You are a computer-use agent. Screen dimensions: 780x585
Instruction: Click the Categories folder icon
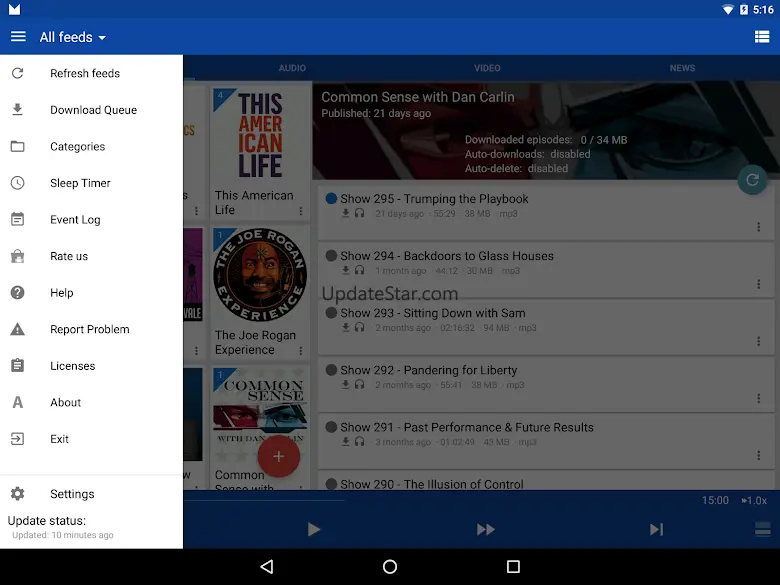(x=17, y=146)
